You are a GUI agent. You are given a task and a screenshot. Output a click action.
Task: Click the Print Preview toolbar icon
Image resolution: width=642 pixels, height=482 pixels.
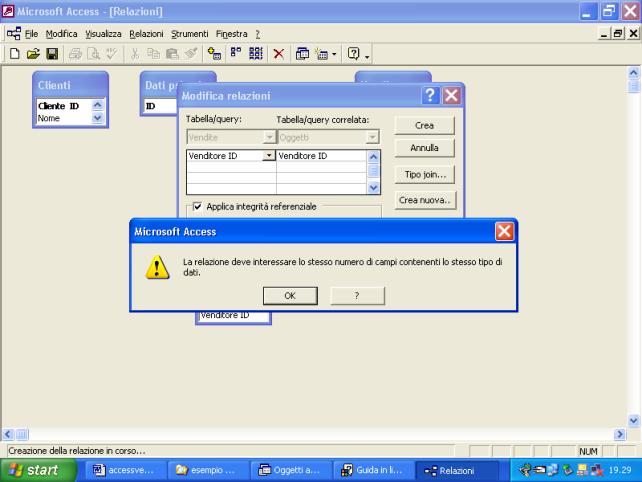coord(94,54)
